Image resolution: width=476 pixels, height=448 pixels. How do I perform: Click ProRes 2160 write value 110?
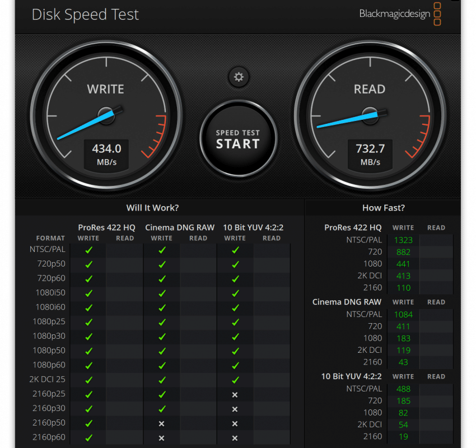point(403,288)
